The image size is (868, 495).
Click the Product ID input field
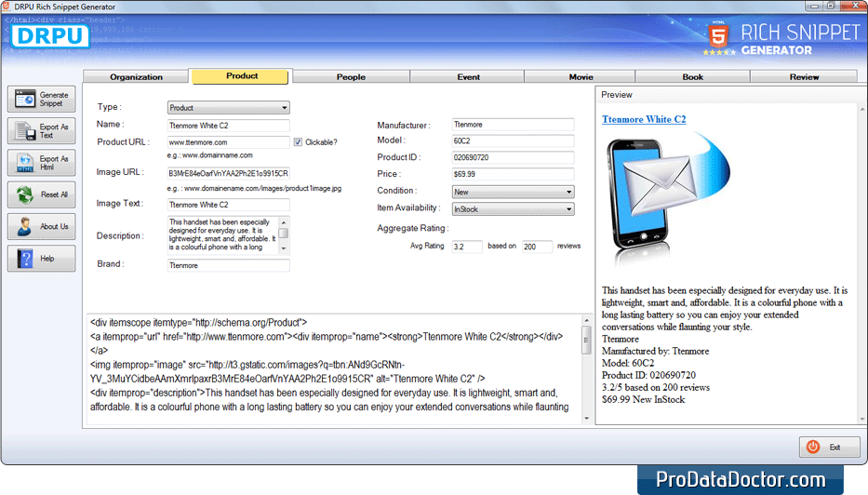(513, 157)
